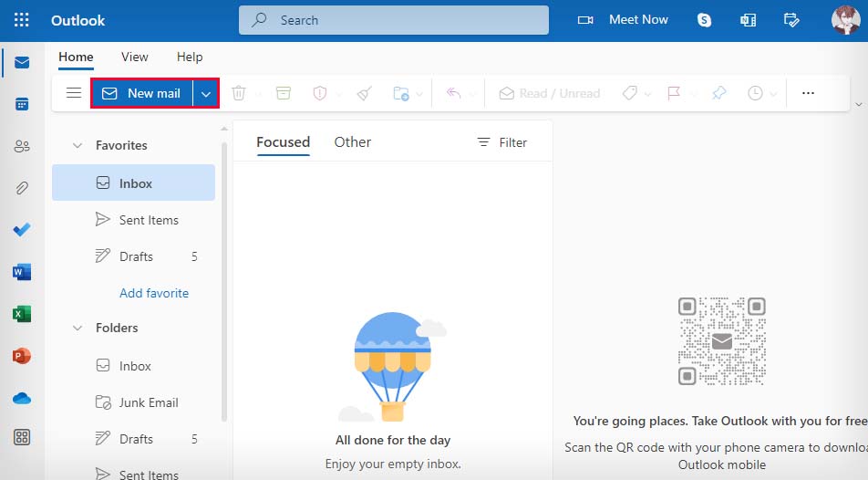The image size is (868, 480).
Task: Click the Outlook title text
Action: pos(78,20)
